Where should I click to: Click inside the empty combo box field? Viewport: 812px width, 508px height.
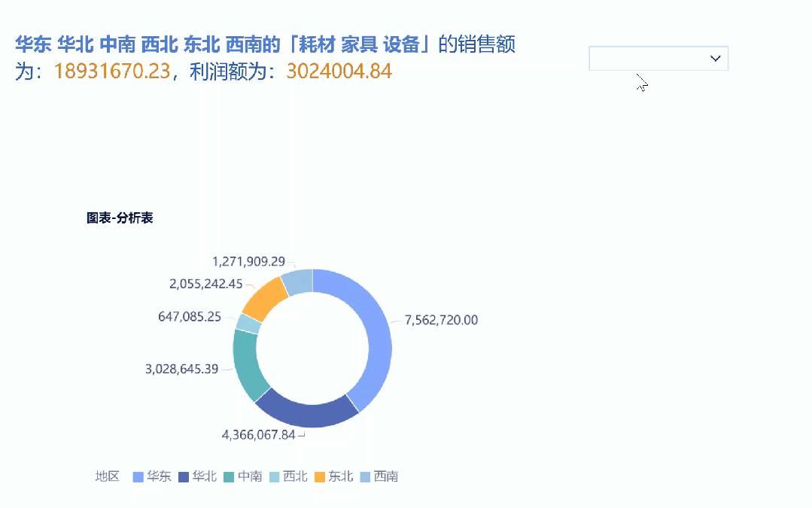click(658, 58)
